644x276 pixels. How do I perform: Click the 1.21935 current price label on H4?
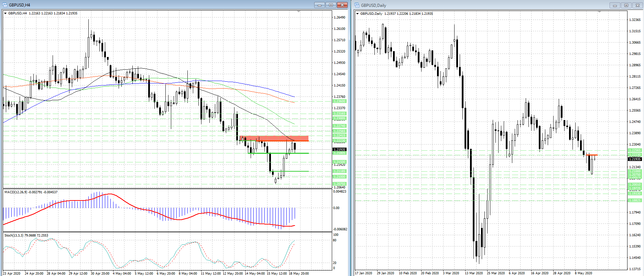coord(339,149)
